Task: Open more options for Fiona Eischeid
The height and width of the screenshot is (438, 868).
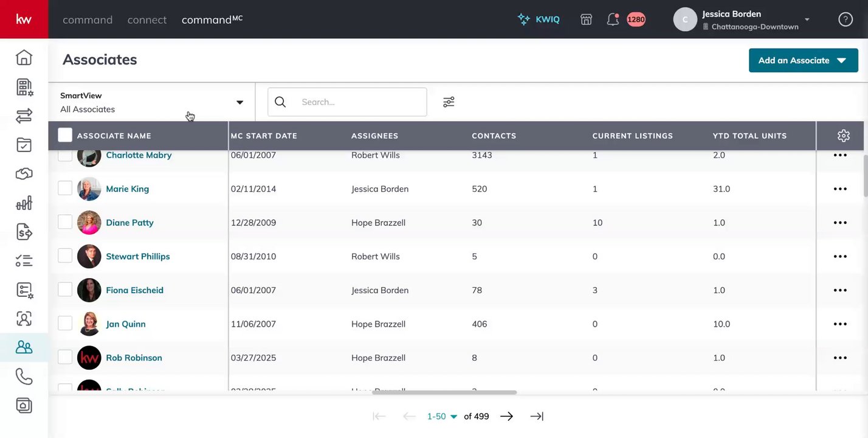Action: pos(840,290)
